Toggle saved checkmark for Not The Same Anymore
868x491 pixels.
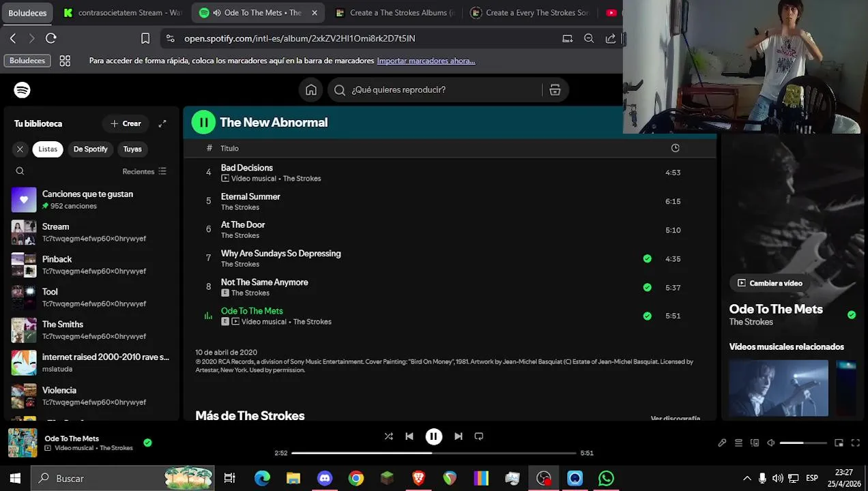647,287
